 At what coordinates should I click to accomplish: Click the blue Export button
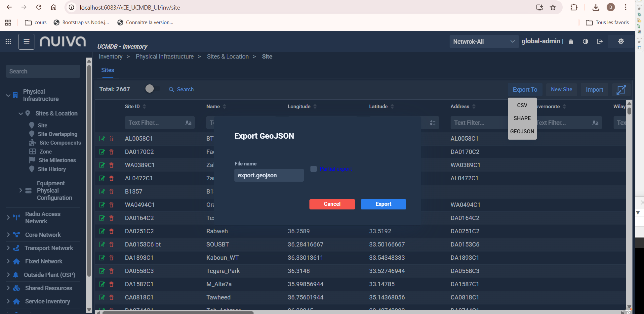pyautogui.click(x=383, y=204)
